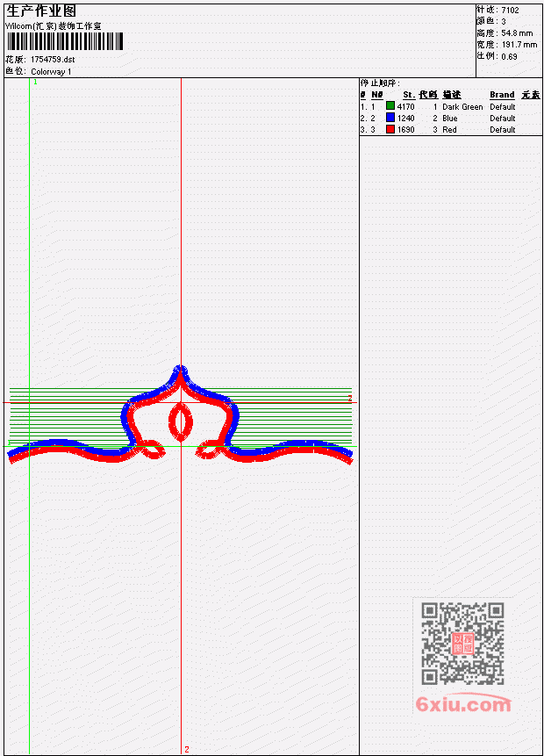
Task: Click the Blue description text
Action: pos(450,119)
